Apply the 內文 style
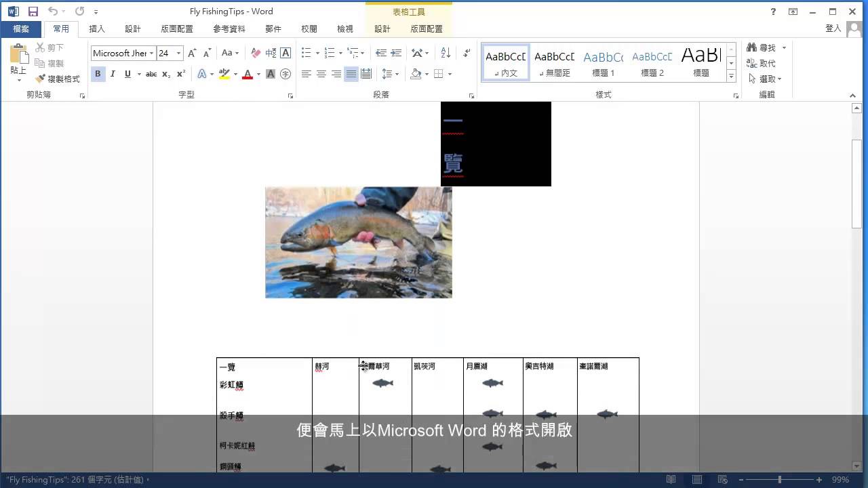Image resolution: width=868 pixels, height=488 pixels. pyautogui.click(x=506, y=62)
